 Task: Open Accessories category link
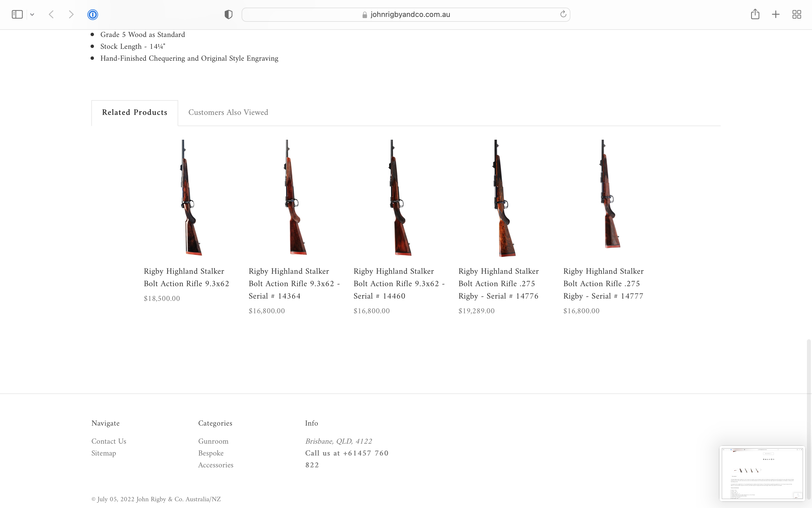tap(216, 465)
